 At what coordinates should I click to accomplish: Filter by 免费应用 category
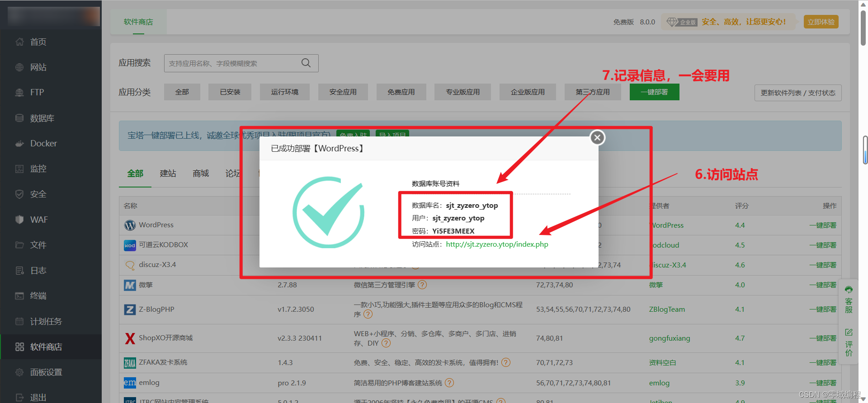[401, 92]
